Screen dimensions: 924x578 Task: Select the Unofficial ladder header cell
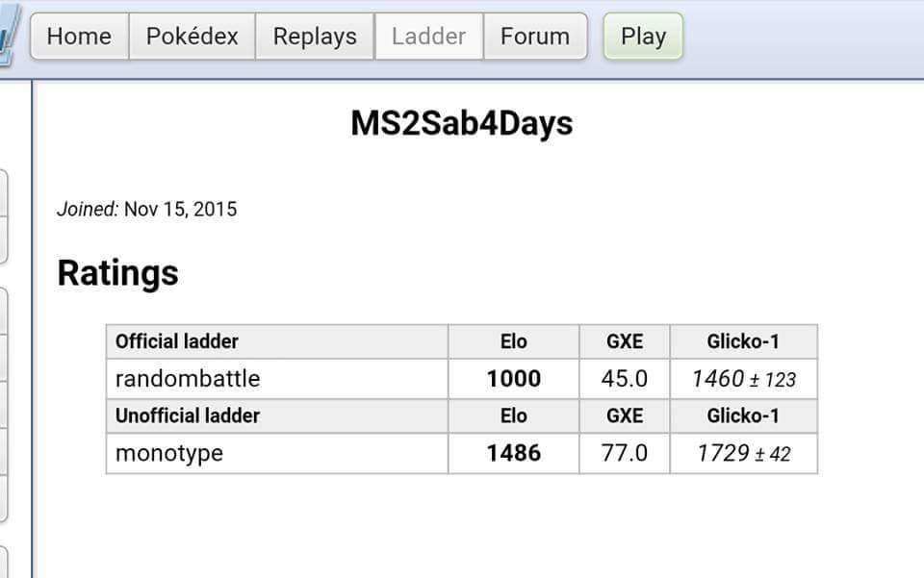pyautogui.click(x=188, y=416)
